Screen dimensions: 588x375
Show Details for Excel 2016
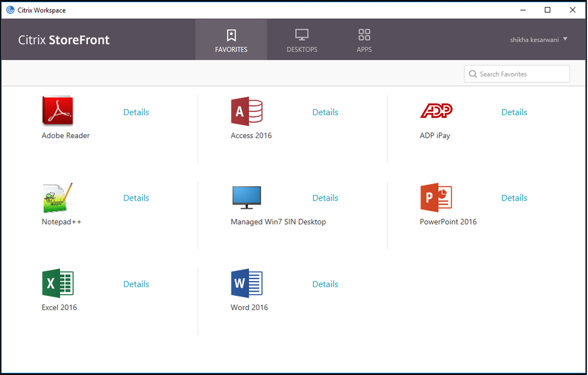(136, 284)
